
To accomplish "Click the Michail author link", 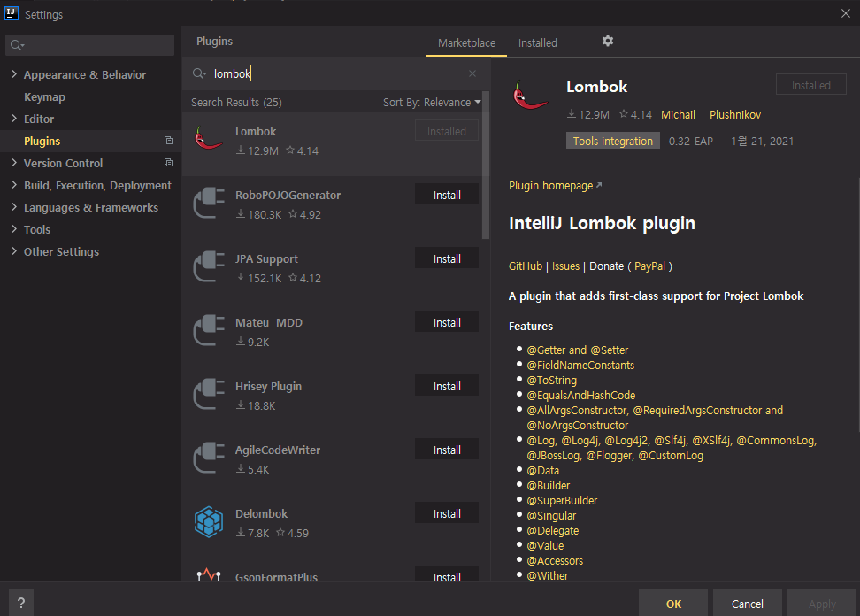I will pyautogui.click(x=678, y=115).
